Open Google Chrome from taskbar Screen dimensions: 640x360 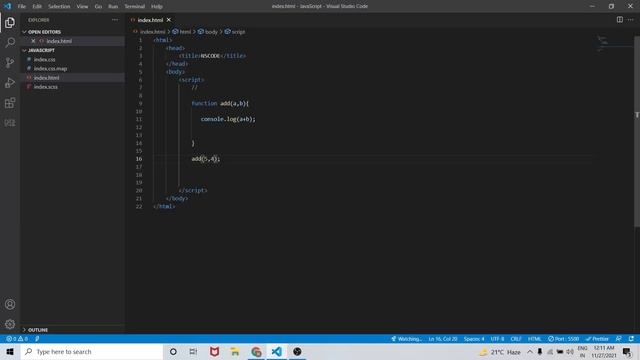256,351
